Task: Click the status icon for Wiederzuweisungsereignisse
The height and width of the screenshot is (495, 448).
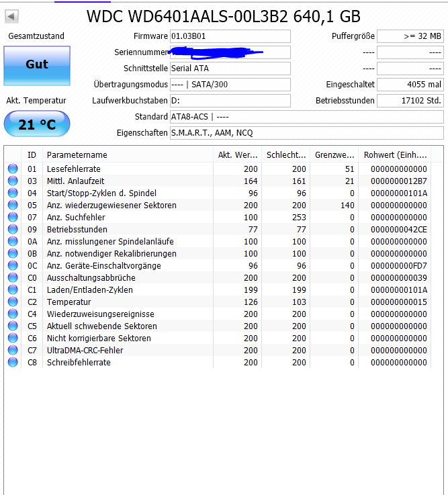Action: [13, 314]
